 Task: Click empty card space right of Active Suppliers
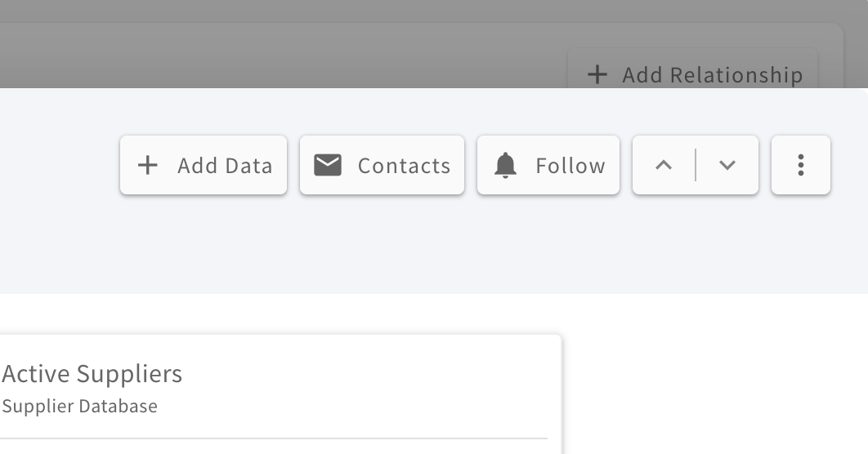(x=368, y=374)
